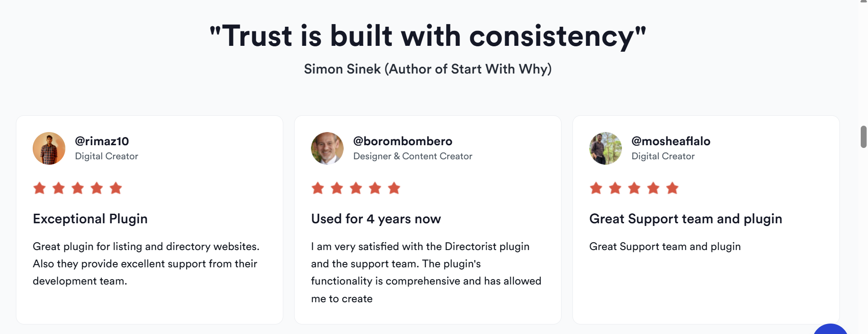Open the blue floating button at bottom right
The width and height of the screenshot is (868, 334).
pyautogui.click(x=830, y=330)
